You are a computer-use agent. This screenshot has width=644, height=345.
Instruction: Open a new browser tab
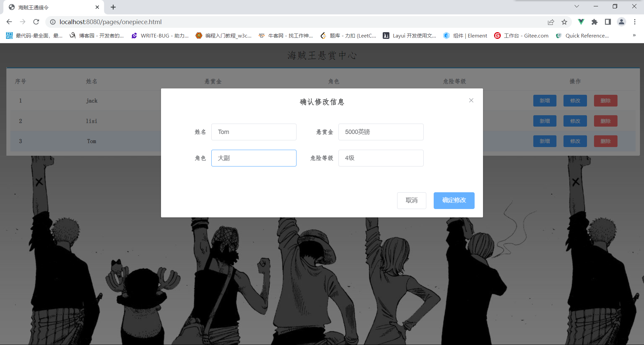pyautogui.click(x=113, y=7)
